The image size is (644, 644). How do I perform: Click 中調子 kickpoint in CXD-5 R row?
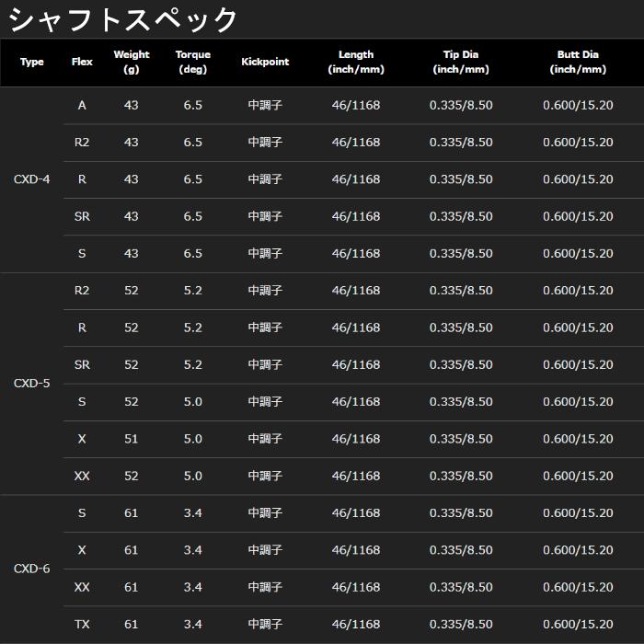click(x=265, y=328)
